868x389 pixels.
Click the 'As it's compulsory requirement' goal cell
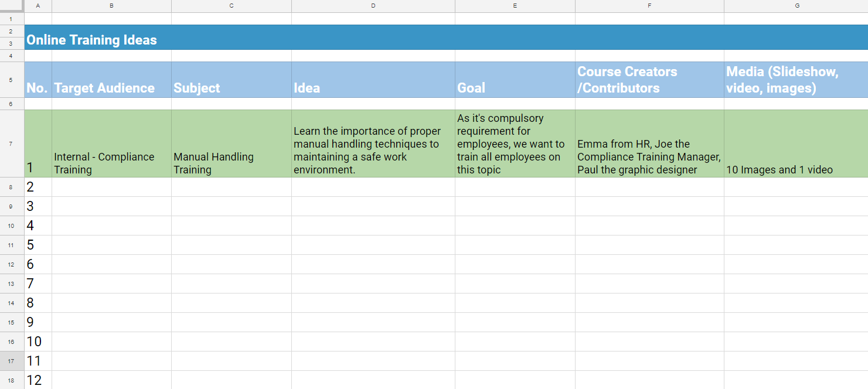click(x=515, y=144)
